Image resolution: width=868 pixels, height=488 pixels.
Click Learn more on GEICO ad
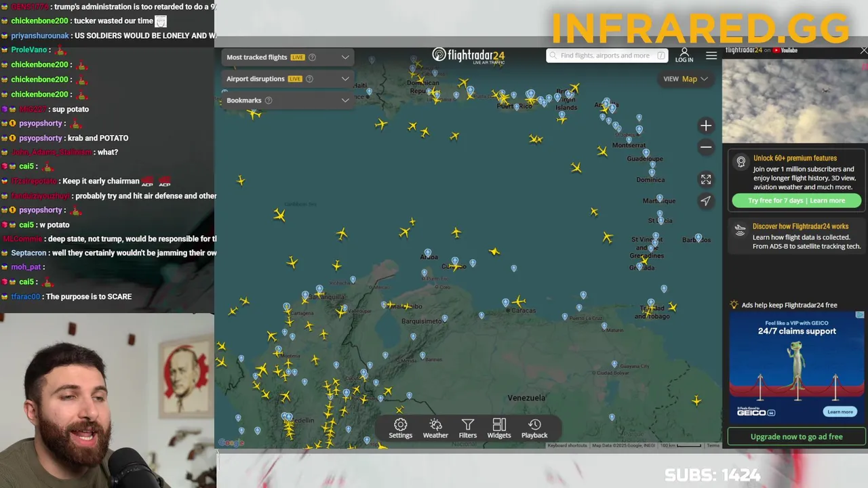(840, 411)
